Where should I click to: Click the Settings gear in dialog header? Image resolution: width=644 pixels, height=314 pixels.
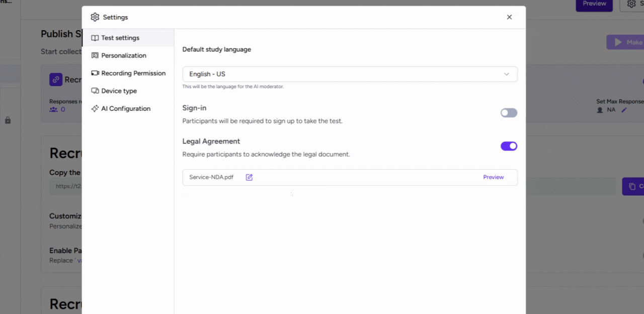point(95,17)
